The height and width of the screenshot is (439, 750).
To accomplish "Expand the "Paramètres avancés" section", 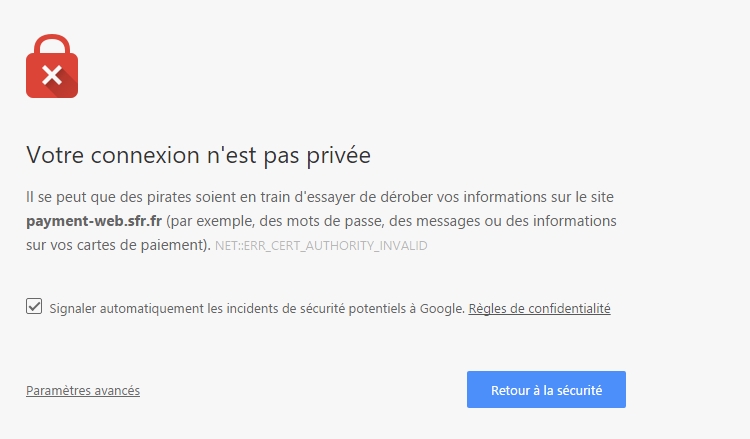I will pyautogui.click(x=83, y=391).
